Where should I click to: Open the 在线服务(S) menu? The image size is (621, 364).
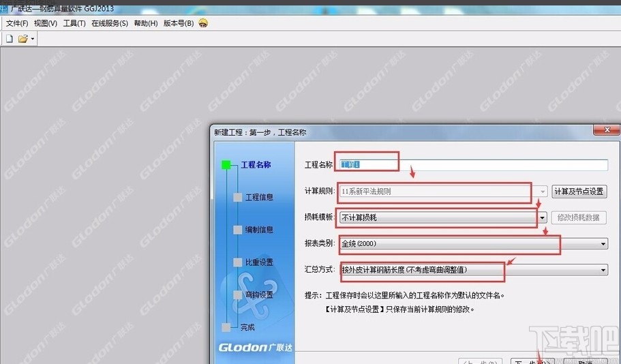110,23
